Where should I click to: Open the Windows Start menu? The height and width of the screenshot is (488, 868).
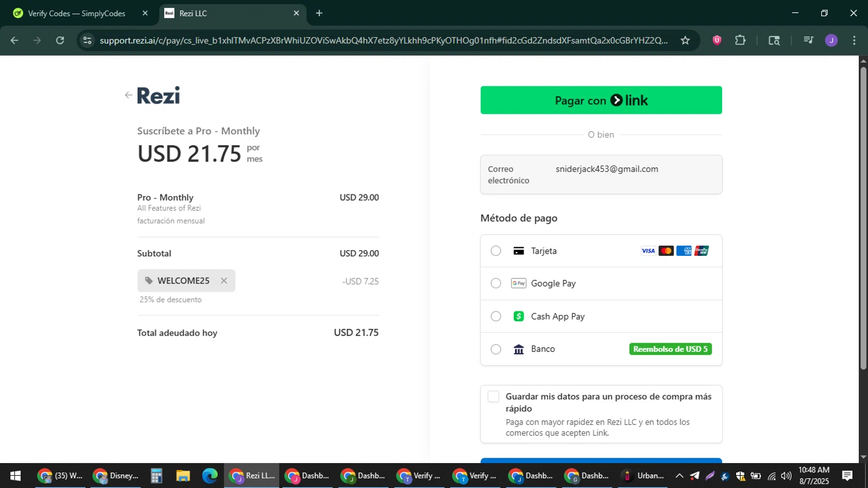point(16,476)
